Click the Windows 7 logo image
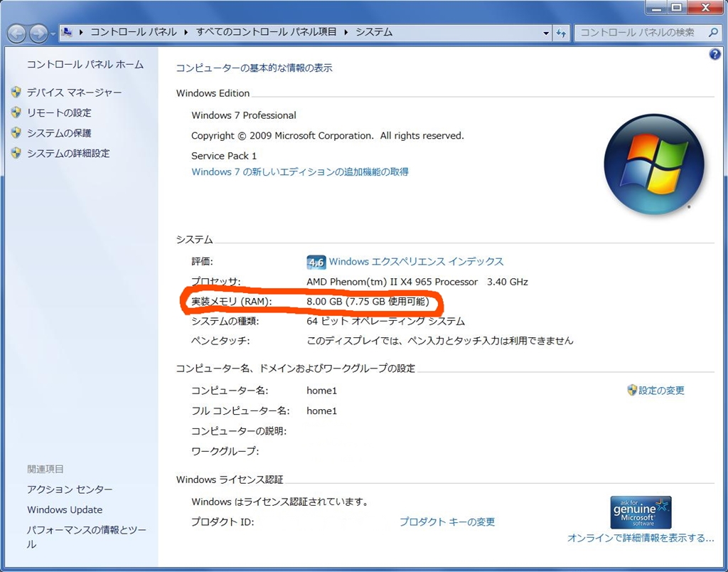The image size is (728, 572). (654, 164)
